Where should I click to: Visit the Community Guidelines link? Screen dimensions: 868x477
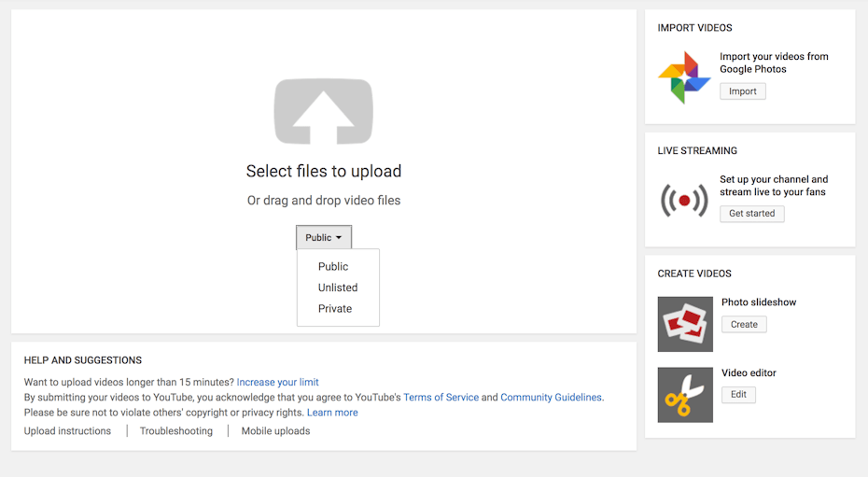click(551, 398)
